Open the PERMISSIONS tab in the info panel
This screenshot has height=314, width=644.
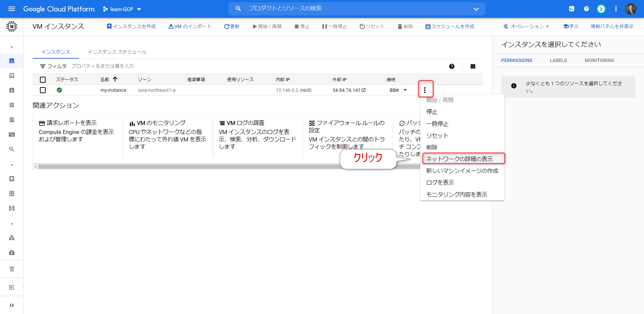coord(517,60)
